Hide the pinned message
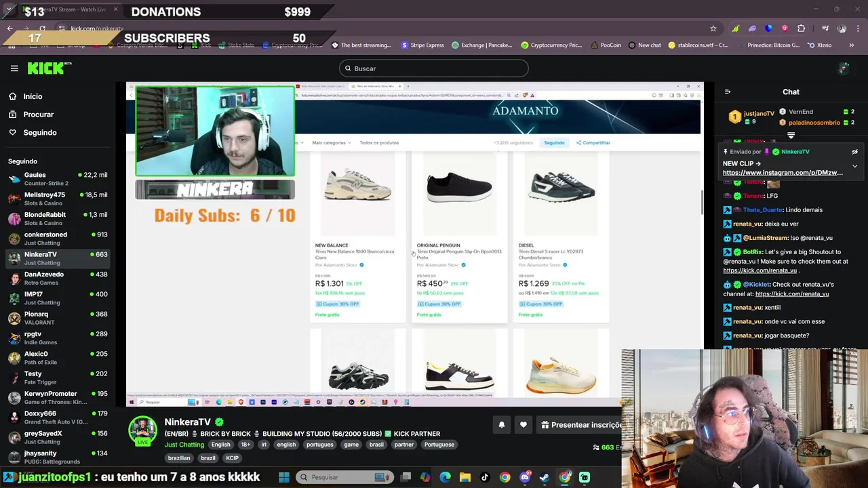 (x=854, y=152)
